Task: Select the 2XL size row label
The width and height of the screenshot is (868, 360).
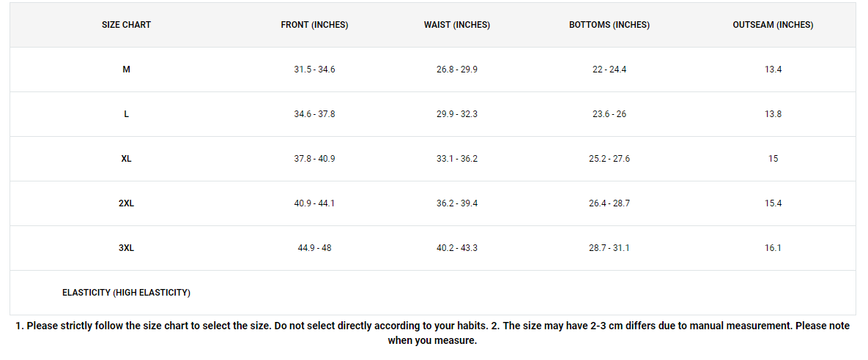Action: pyautogui.click(x=126, y=203)
